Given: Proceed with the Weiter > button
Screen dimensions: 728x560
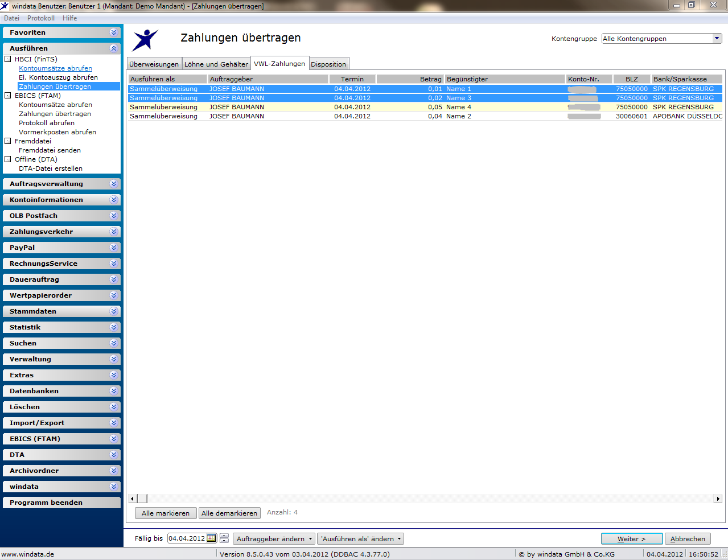Looking at the screenshot, I should point(632,539).
